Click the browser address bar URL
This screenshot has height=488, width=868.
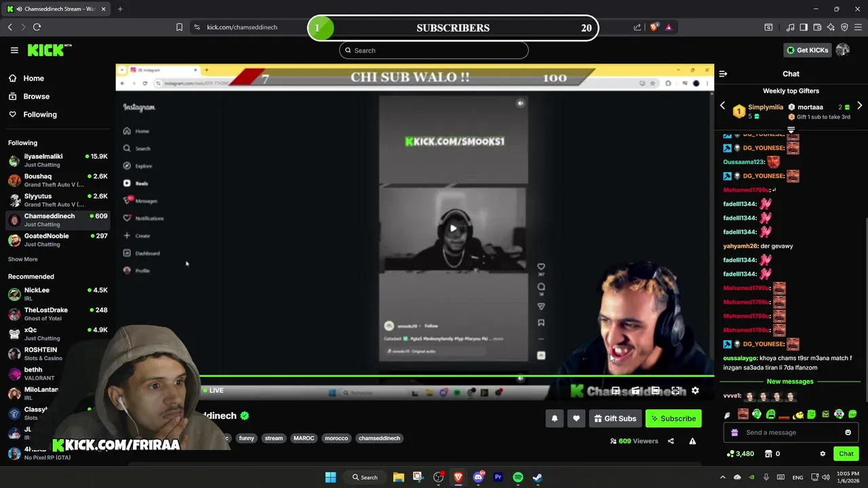[x=242, y=27]
